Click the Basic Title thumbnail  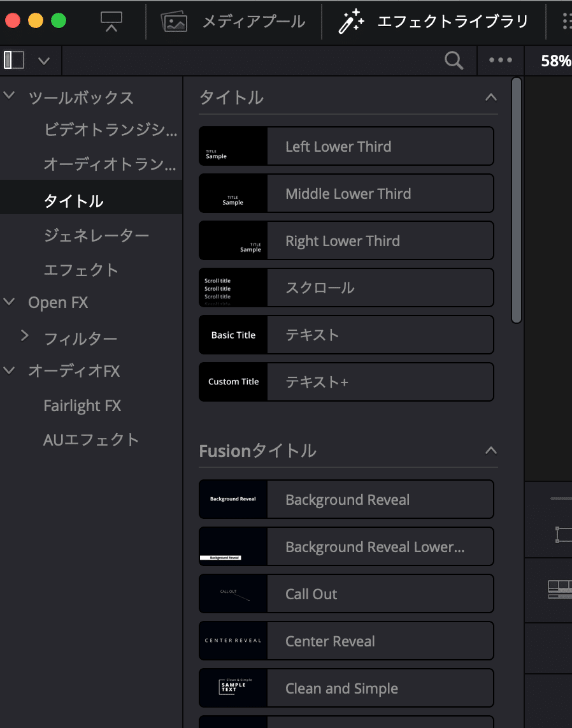point(233,335)
